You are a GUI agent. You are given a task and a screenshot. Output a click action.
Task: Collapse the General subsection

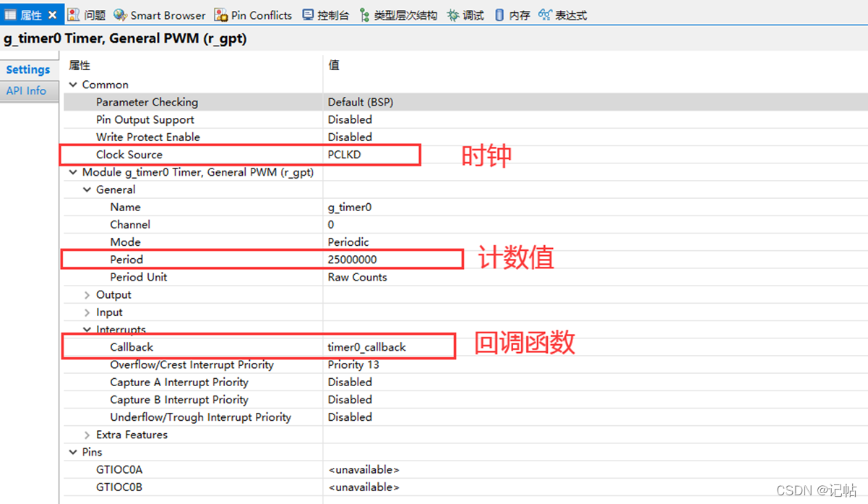pyautogui.click(x=87, y=189)
